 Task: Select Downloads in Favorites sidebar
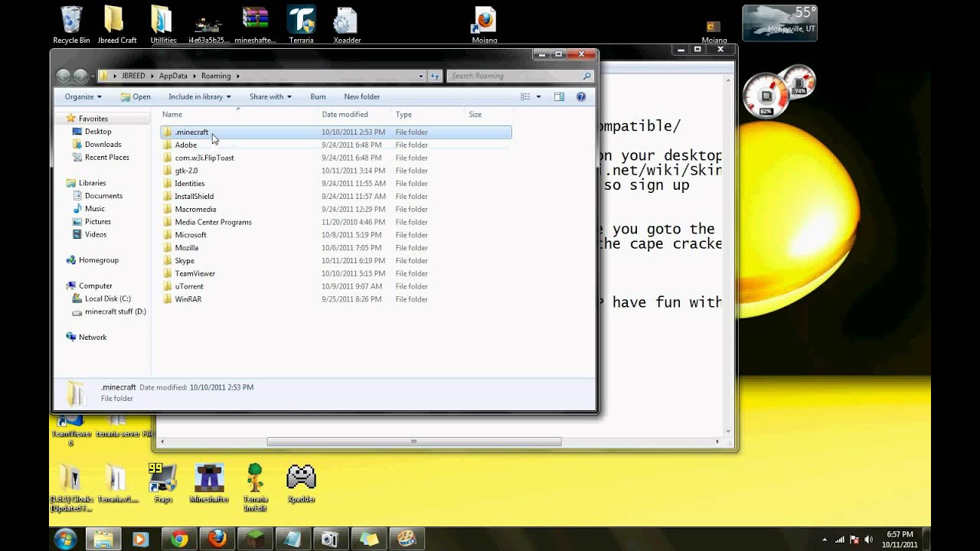point(103,145)
